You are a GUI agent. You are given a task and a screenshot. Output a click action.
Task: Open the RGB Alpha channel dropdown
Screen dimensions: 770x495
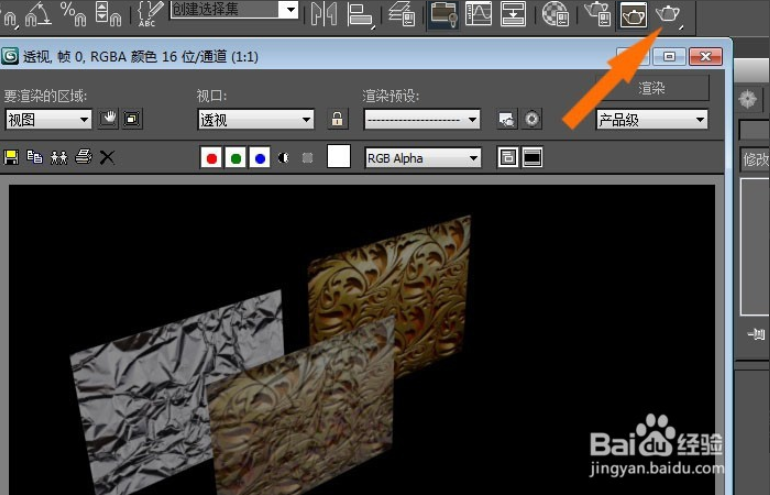pyautogui.click(x=423, y=158)
